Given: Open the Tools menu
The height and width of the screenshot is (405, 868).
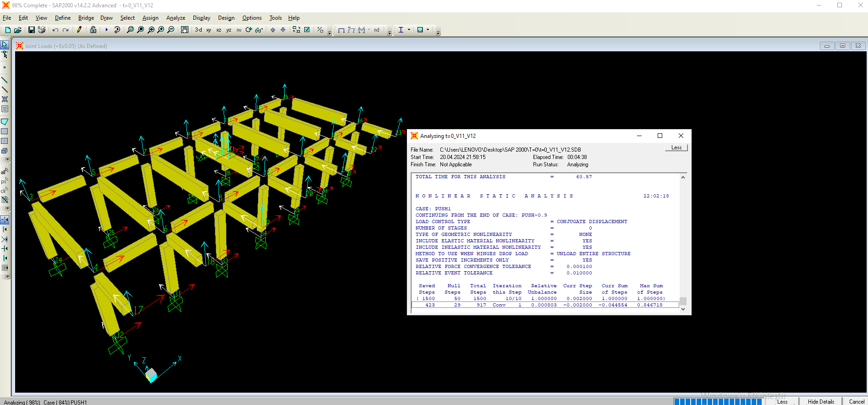Looking at the screenshot, I should tap(275, 18).
